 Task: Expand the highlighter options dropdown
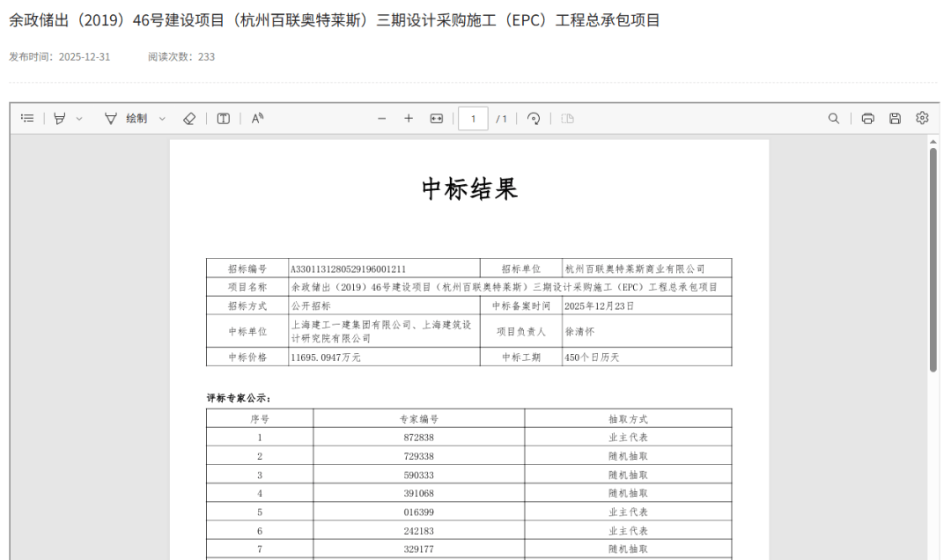[79, 119]
